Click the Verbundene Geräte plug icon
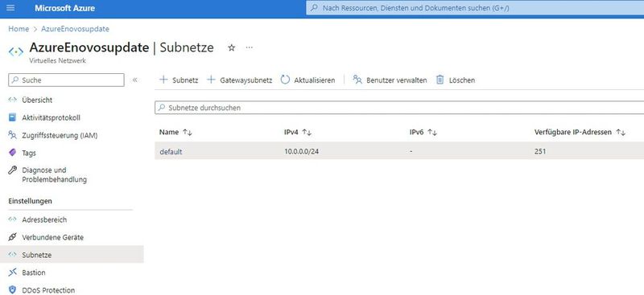Image resolution: width=644 pixels, height=295 pixels. 12,237
